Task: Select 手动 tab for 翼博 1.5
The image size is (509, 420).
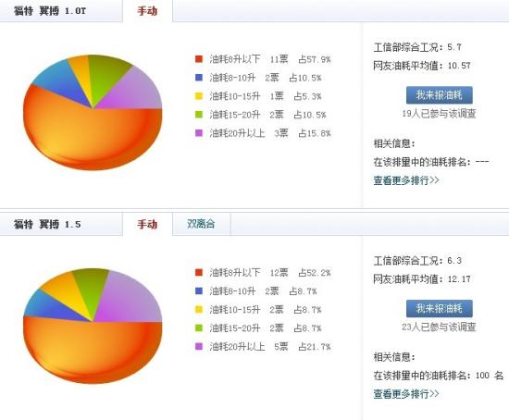Action: click(147, 224)
